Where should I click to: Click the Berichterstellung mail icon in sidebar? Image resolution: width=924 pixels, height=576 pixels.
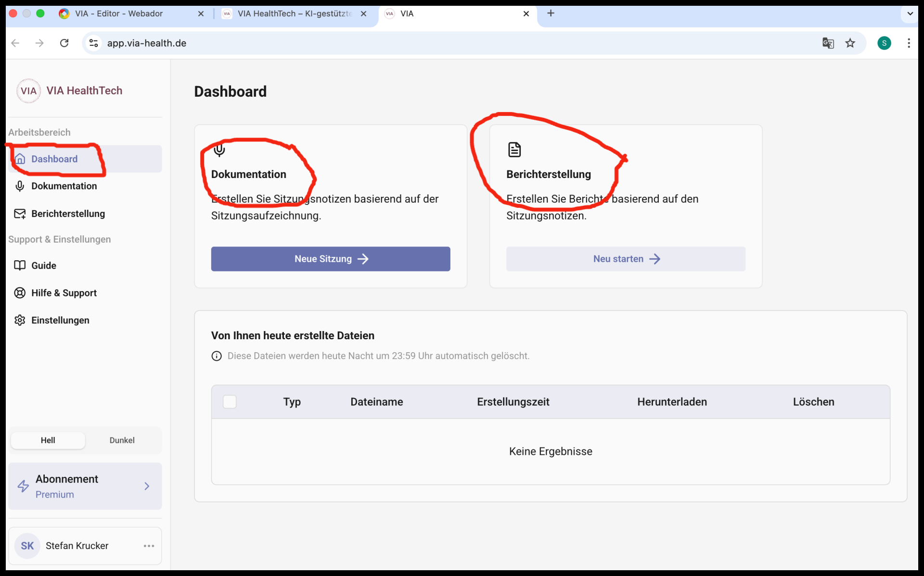click(20, 214)
